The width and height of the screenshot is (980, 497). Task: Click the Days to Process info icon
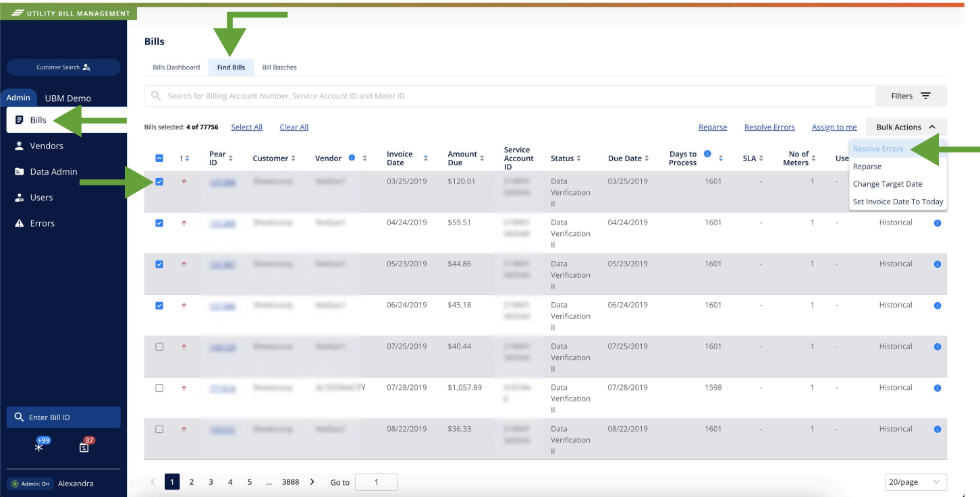click(x=707, y=154)
